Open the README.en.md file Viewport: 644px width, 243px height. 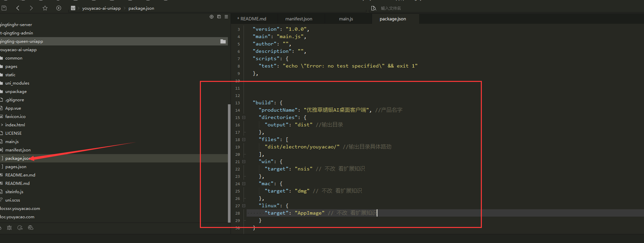20,175
